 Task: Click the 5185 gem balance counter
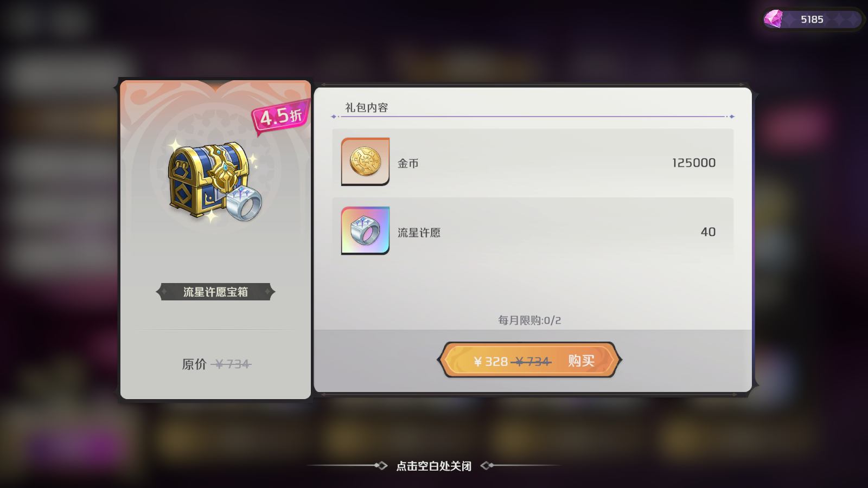pos(812,20)
